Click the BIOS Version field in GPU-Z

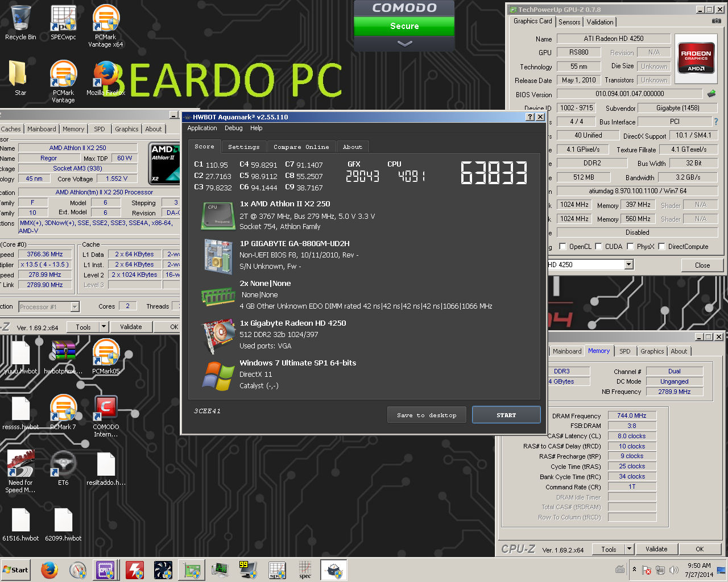click(x=630, y=94)
